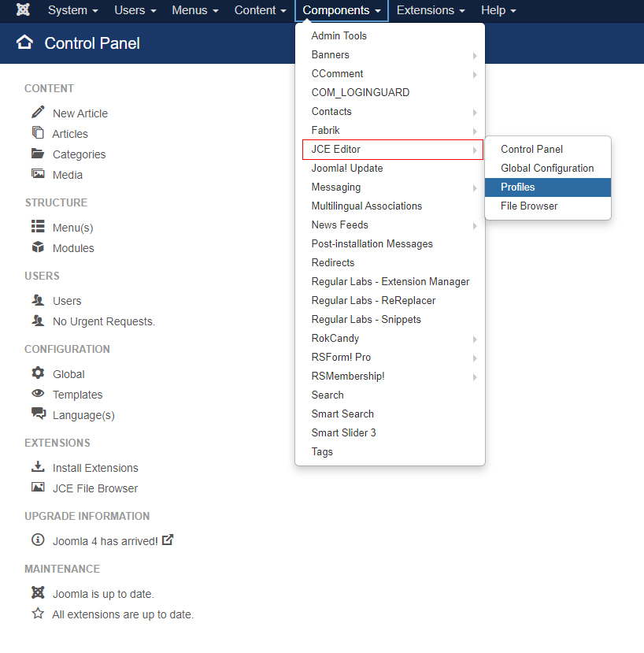Open Post-installation Messages

[x=390, y=244]
